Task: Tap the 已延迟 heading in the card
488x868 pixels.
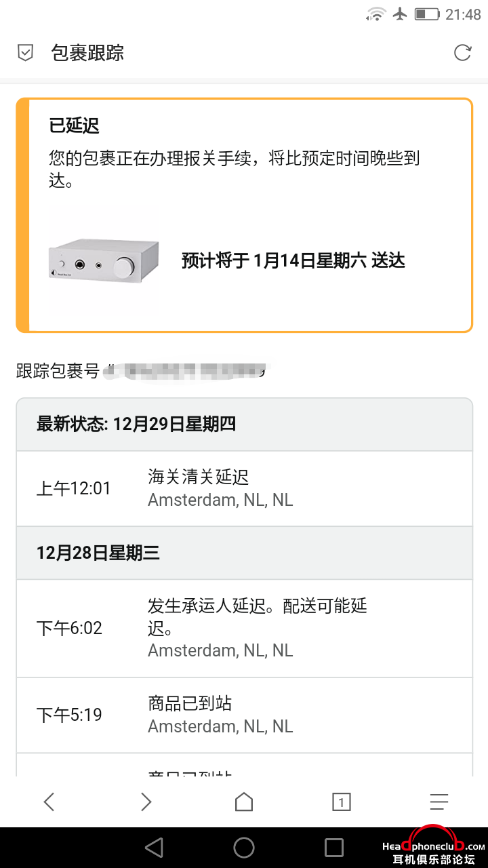Action: tap(75, 125)
